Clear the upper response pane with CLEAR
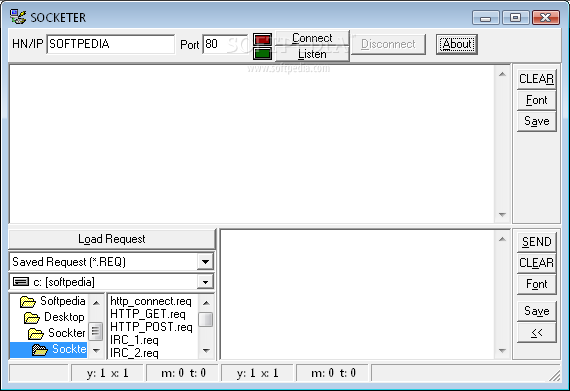Viewport: 570px width, 391px height. click(x=537, y=79)
